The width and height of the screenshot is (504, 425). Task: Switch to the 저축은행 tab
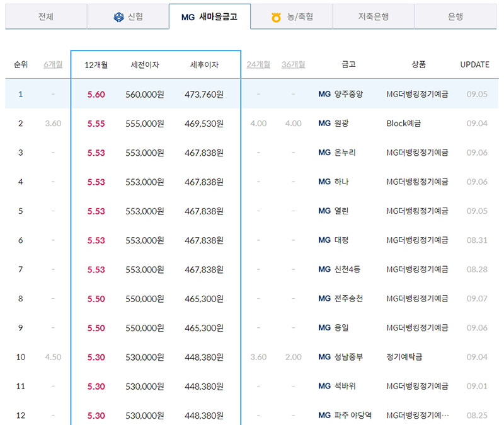pos(373,18)
